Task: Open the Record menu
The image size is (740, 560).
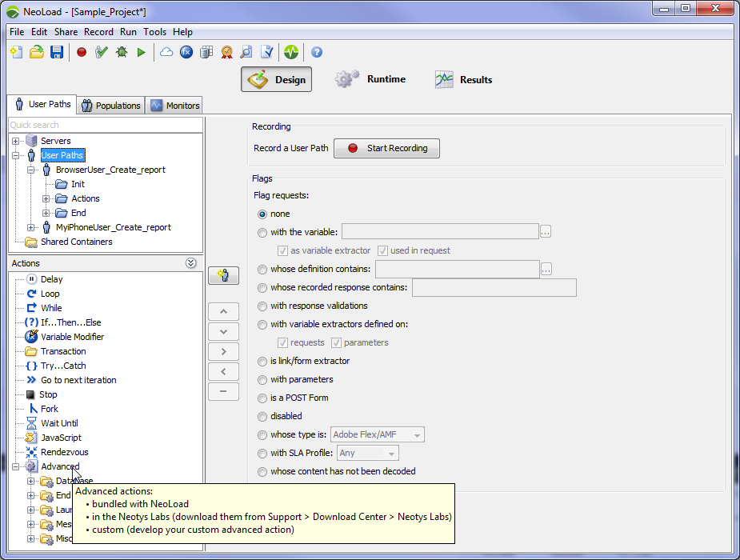Action: coord(98,32)
